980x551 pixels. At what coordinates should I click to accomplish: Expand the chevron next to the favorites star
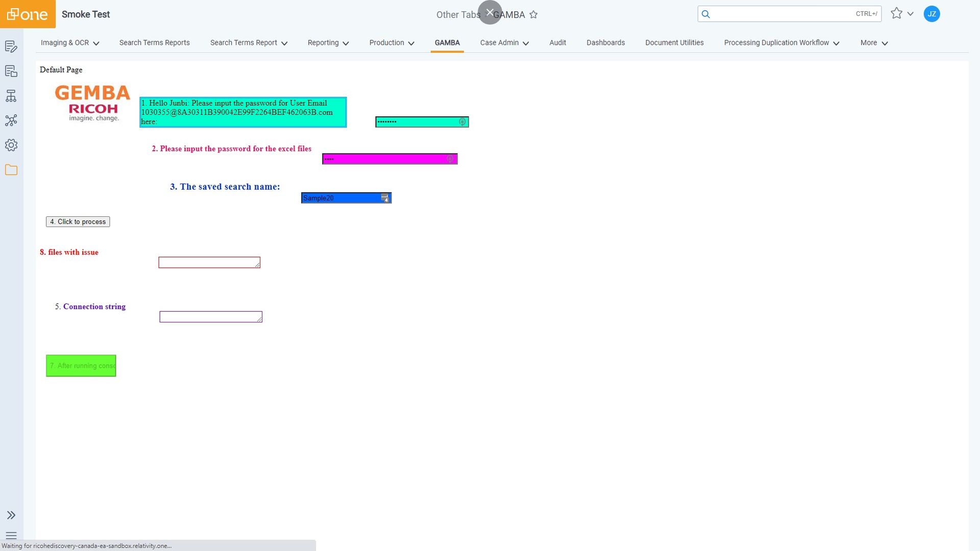click(911, 14)
